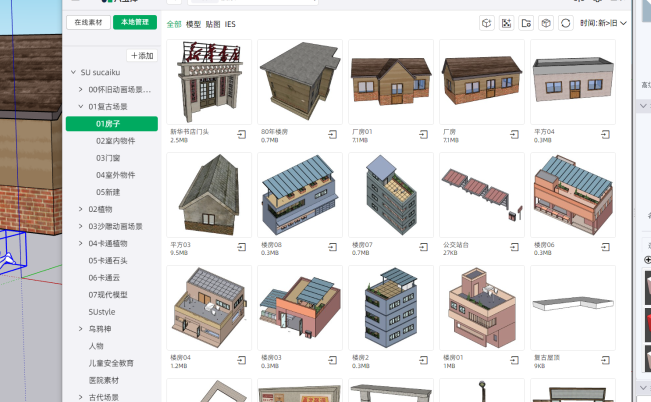651x402 pixels.
Task: Collapse the SU sucaiku tree root
Action: click(x=73, y=72)
